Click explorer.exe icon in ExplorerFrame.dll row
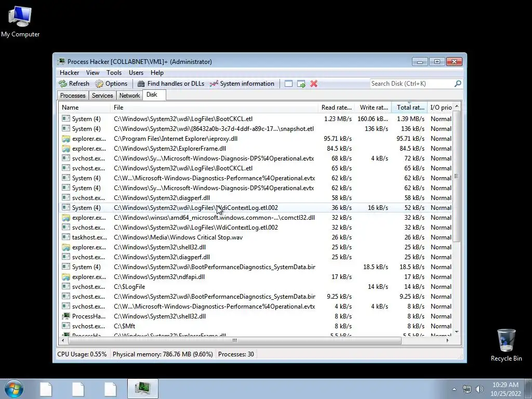 click(66, 148)
